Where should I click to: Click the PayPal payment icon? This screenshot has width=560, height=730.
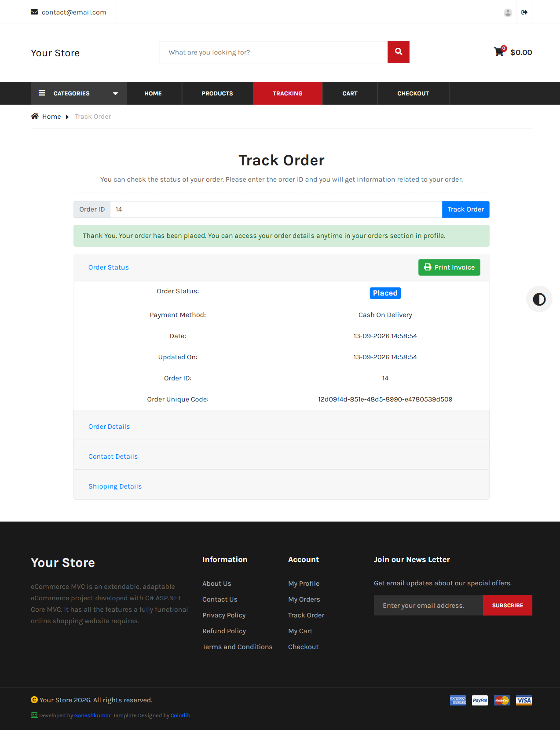[480, 700]
